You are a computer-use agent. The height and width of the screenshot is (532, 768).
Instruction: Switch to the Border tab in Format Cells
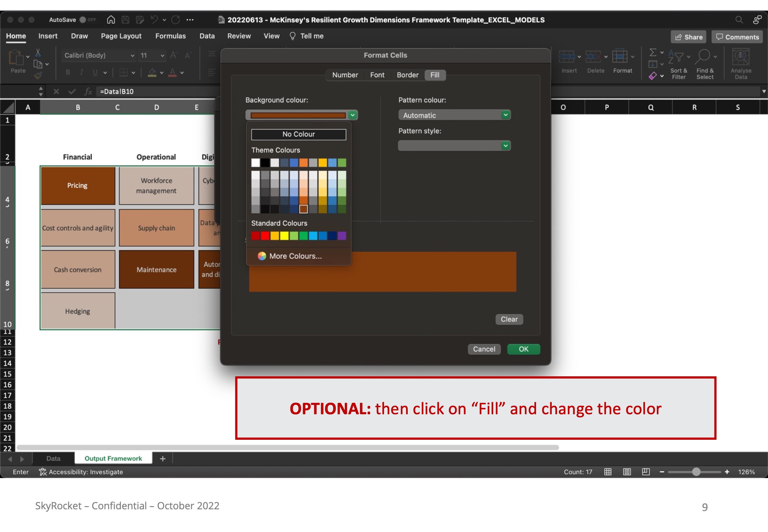pyautogui.click(x=407, y=75)
